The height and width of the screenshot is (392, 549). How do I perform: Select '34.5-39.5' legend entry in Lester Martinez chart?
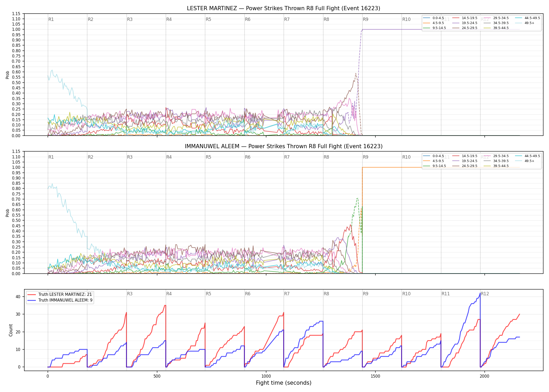[496, 23]
